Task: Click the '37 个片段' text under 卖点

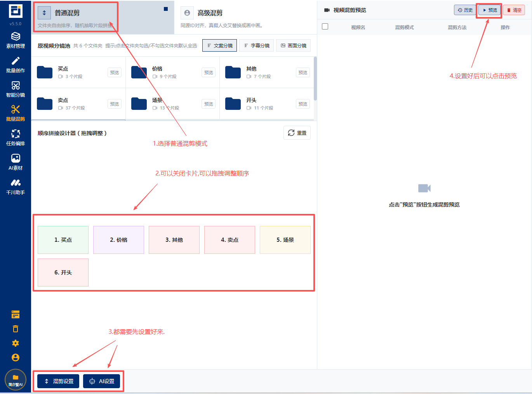Action: click(75, 108)
